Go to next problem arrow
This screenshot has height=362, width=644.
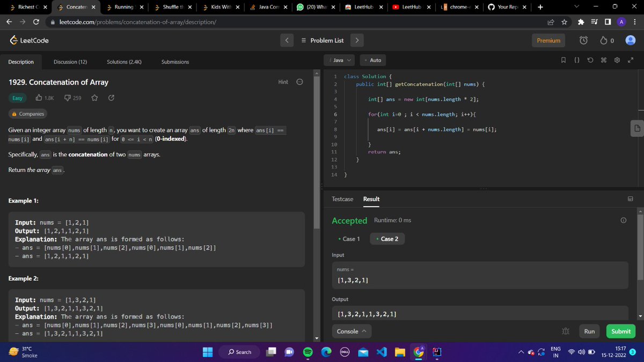point(357,40)
